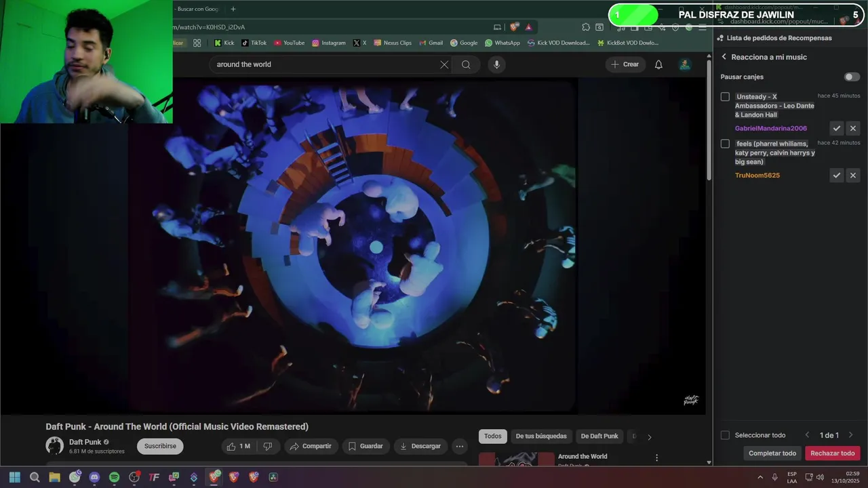This screenshot has width=868, height=488.
Task: Select De Daft Punk filter chip
Action: (599, 436)
